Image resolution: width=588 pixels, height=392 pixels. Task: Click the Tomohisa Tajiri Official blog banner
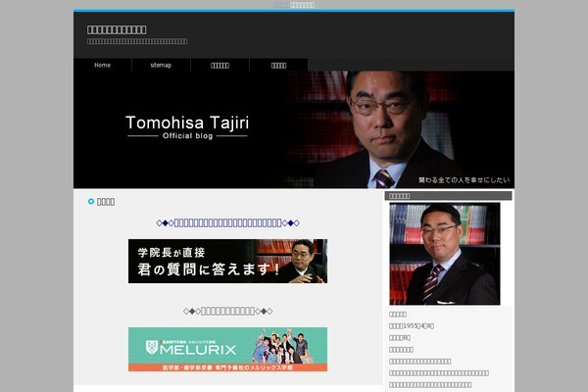pos(294,129)
